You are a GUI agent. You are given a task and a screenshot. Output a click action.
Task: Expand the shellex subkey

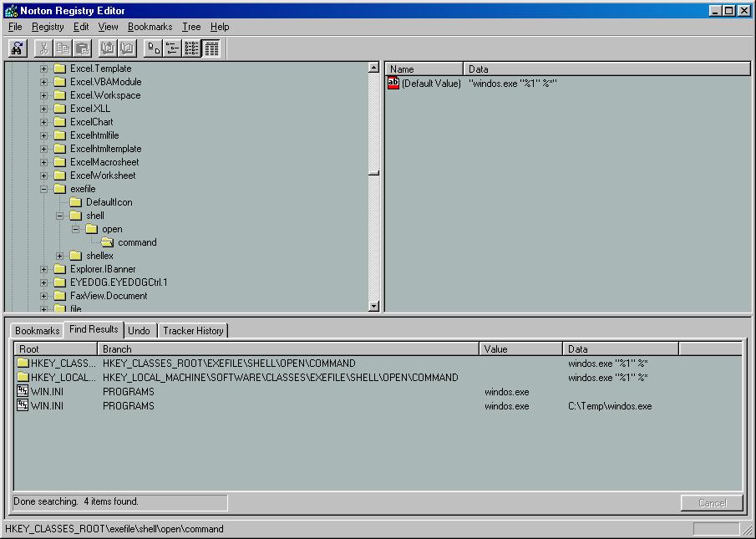click(x=60, y=256)
